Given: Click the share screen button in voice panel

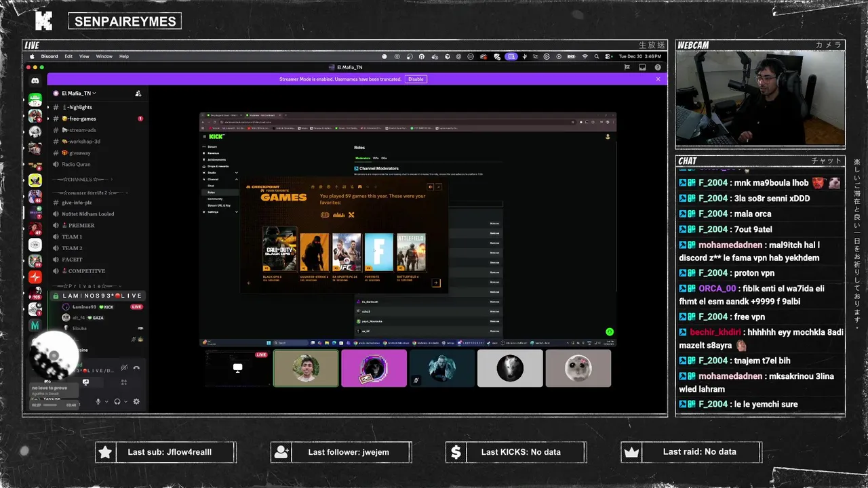Looking at the screenshot, I should [85, 382].
